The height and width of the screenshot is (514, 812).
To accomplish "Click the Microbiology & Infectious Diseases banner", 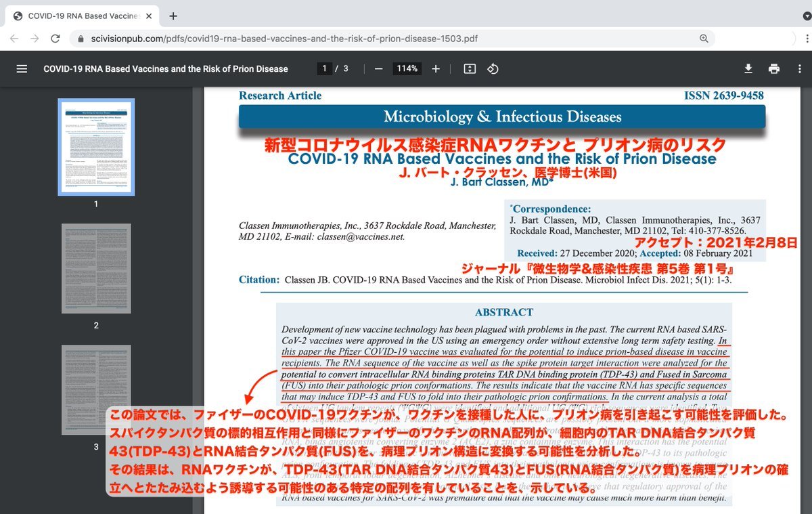I will [x=502, y=116].
